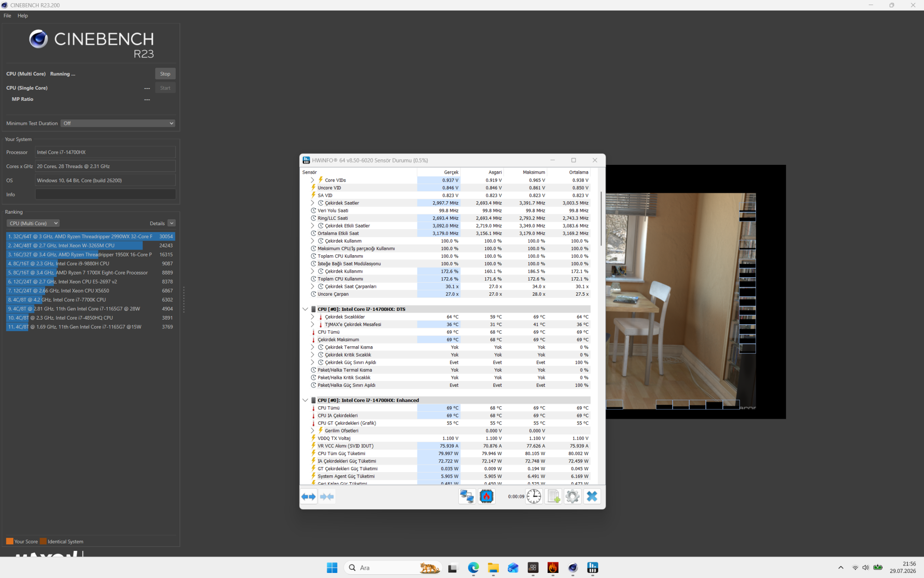The image size is (924, 578).
Task: Open HWiNFO remote network monitors icon
Action: click(x=467, y=496)
